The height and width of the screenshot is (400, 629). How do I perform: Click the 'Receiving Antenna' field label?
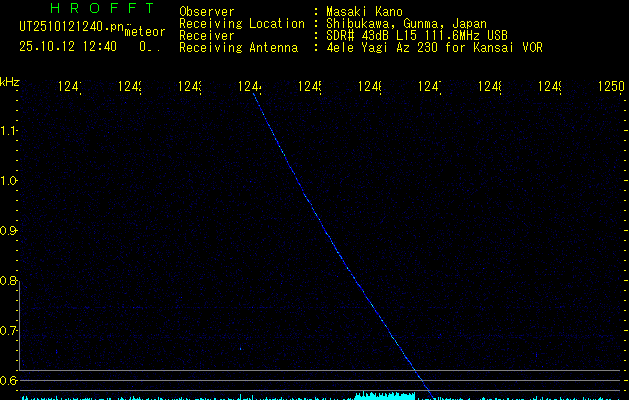(238, 47)
